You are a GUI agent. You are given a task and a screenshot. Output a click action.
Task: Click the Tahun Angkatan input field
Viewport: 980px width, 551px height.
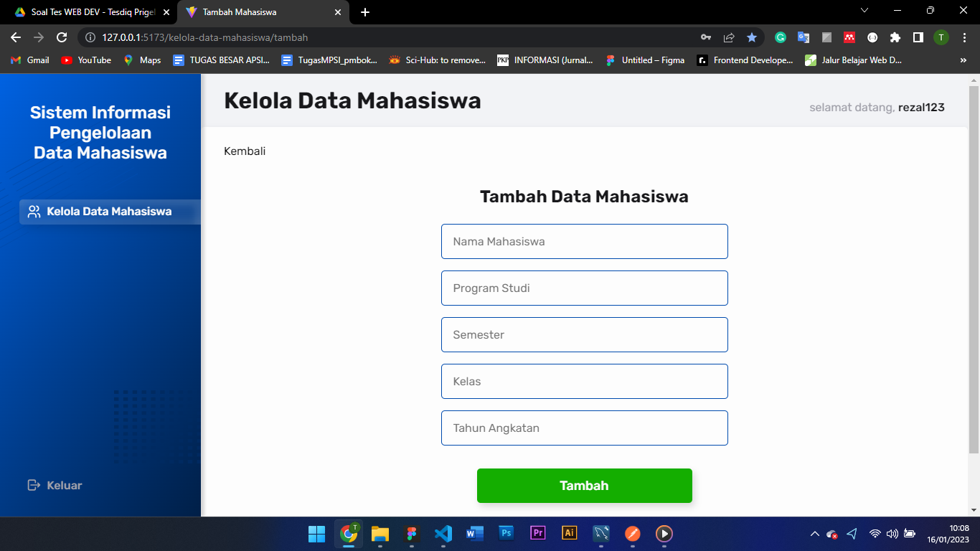click(x=584, y=428)
